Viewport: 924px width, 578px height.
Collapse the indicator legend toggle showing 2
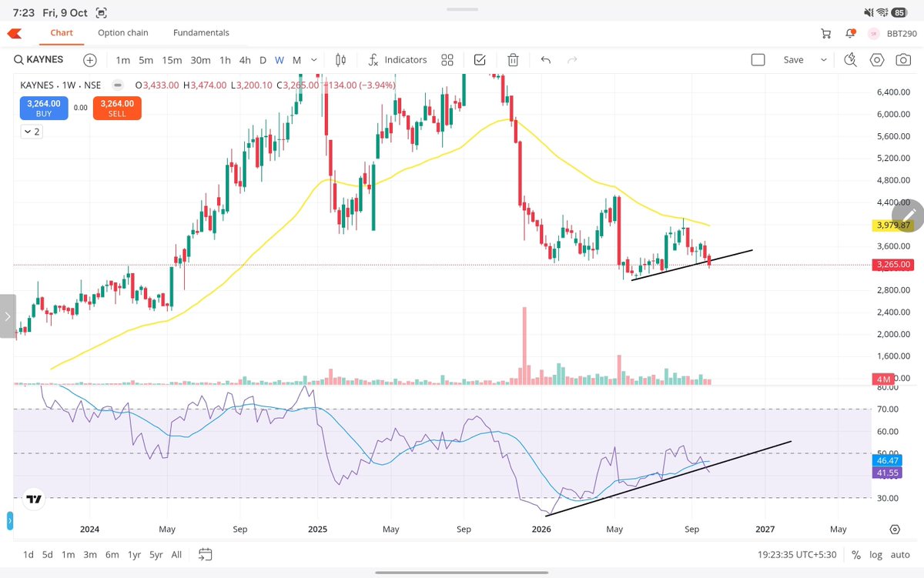click(32, 132)
